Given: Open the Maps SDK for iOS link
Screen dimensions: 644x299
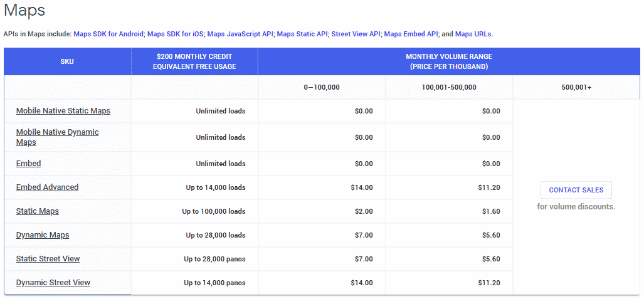Looking at the screenshot, I should coord(175,34).
